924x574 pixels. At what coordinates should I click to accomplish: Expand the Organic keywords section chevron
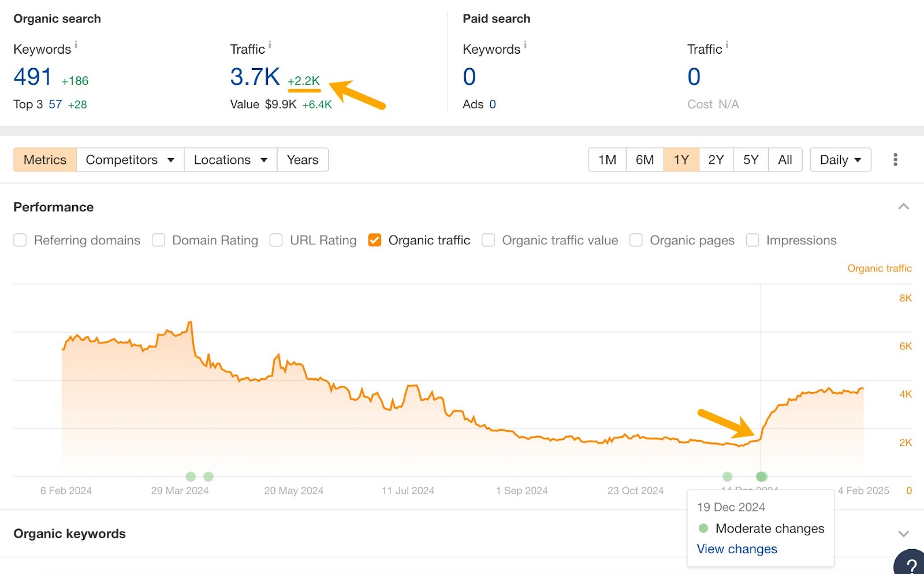point(903,534)
